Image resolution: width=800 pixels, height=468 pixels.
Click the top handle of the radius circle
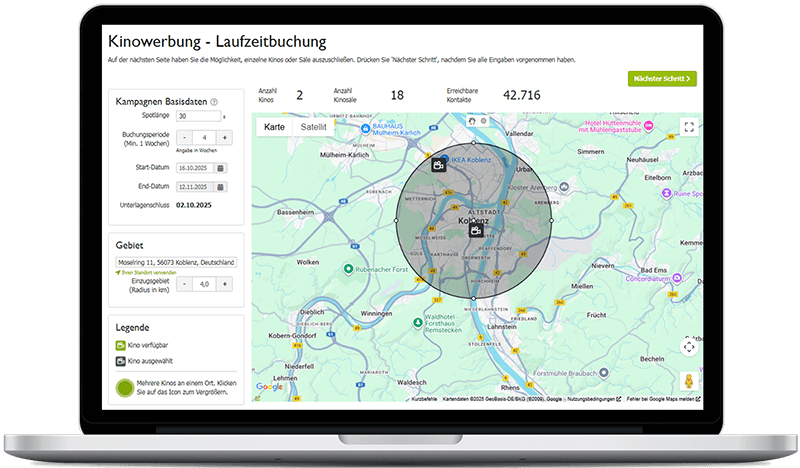click(x=473, y=143)
